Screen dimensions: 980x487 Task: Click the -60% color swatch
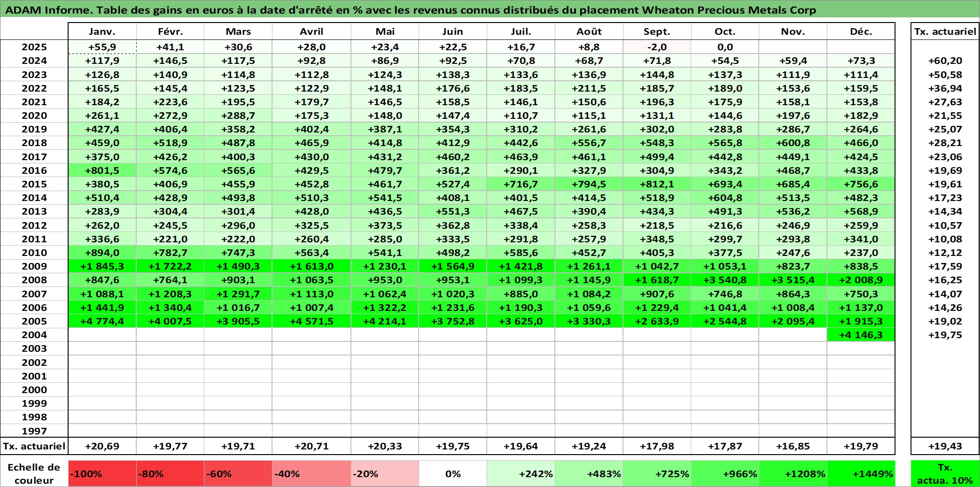click(x=238, y=473)
